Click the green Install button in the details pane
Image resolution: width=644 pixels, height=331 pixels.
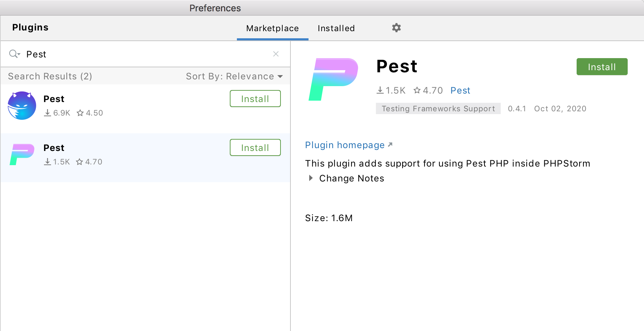tap(602, 67)
